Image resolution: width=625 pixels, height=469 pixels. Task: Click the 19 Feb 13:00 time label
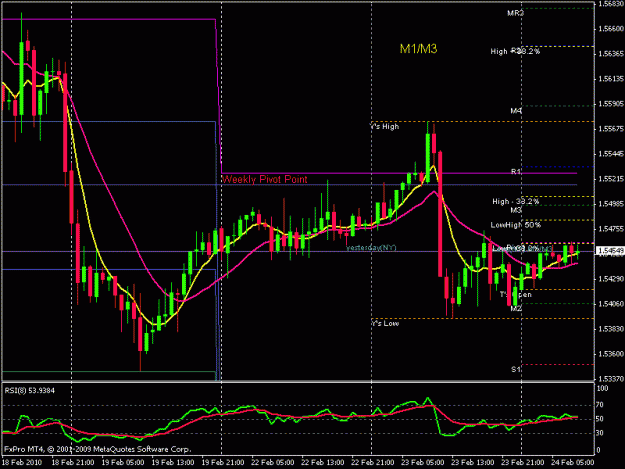click(x=173, y=462)
